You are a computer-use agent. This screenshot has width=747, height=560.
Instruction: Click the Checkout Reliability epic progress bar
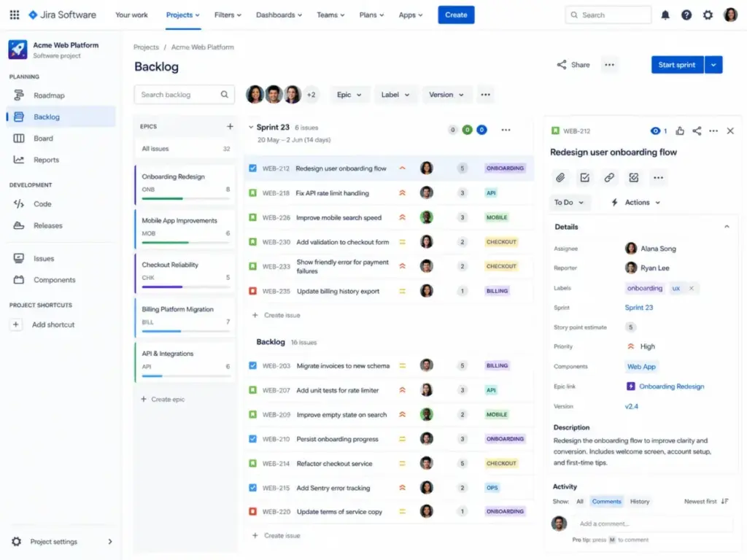pos(186,287)
